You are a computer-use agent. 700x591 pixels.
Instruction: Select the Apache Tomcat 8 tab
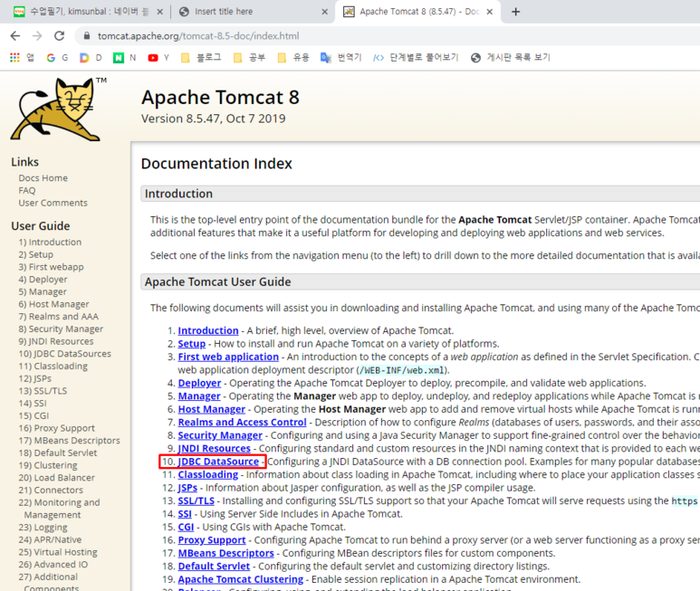[x=417, y=12]
